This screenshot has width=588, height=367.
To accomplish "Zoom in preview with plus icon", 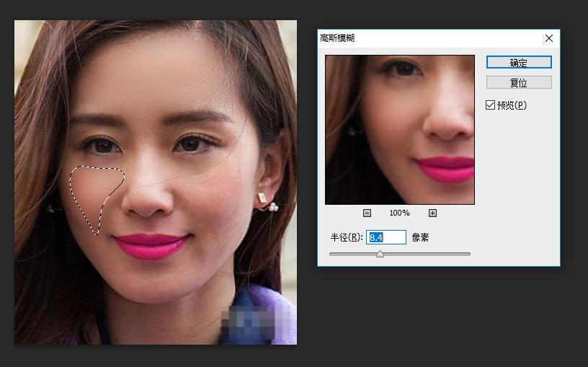I will [432, 213].
